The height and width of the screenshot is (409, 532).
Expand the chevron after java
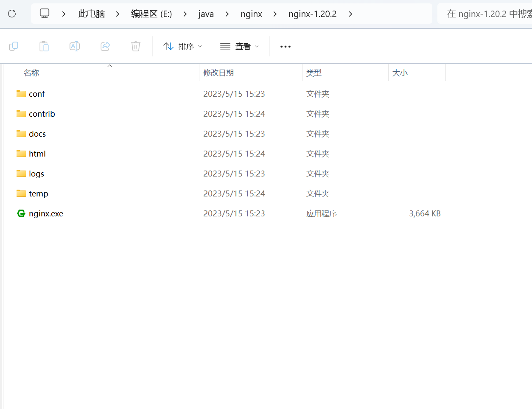pos(227,14)
